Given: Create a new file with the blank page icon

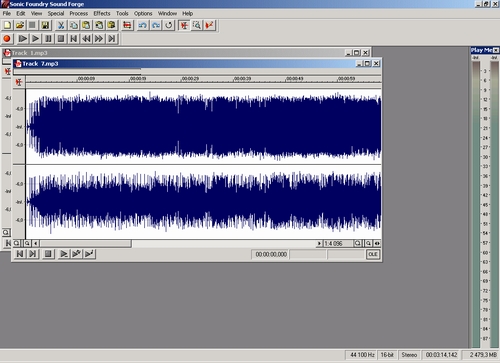Looking at the screenshot, I should (x=7, y=25).
